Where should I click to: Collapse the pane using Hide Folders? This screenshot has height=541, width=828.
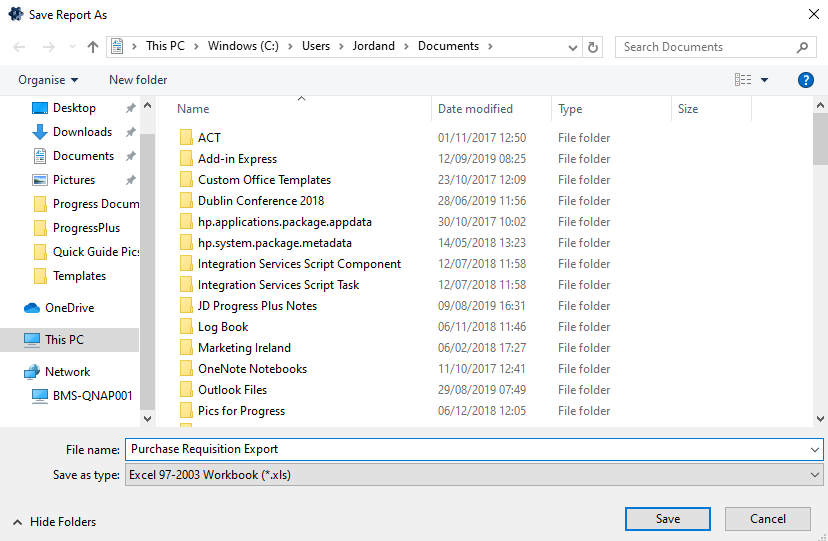pos(55,522)
